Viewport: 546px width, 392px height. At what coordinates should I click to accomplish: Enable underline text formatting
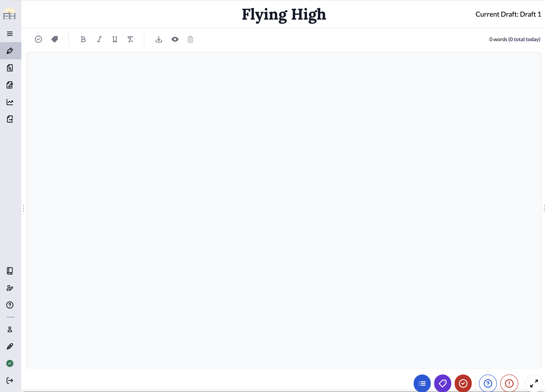coord(114,39)
